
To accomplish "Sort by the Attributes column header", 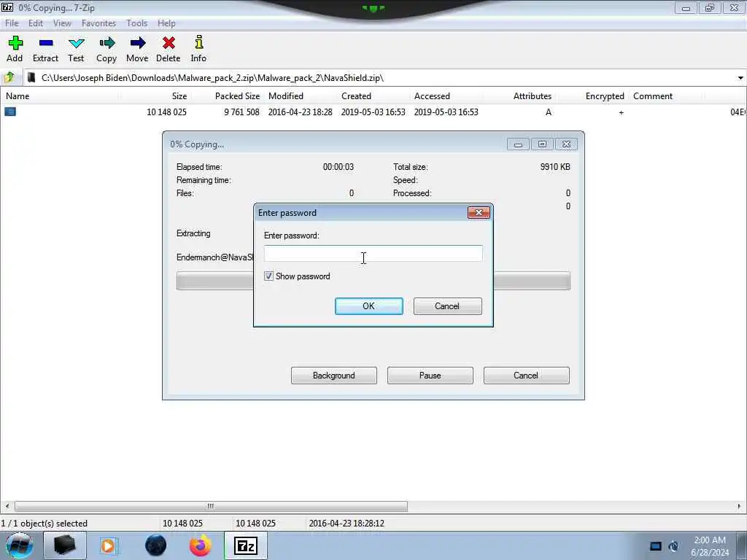I will coord(532,96).
